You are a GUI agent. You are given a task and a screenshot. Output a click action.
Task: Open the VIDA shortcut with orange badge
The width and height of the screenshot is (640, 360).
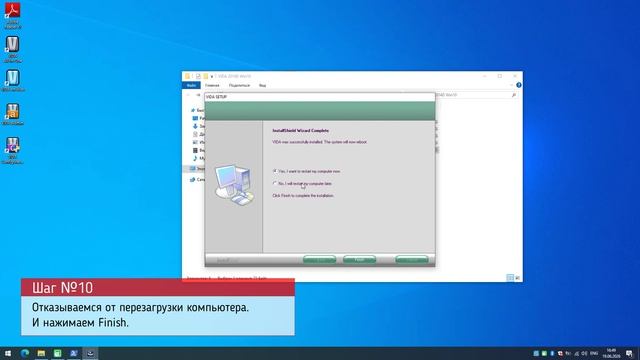tap(13, 114)
